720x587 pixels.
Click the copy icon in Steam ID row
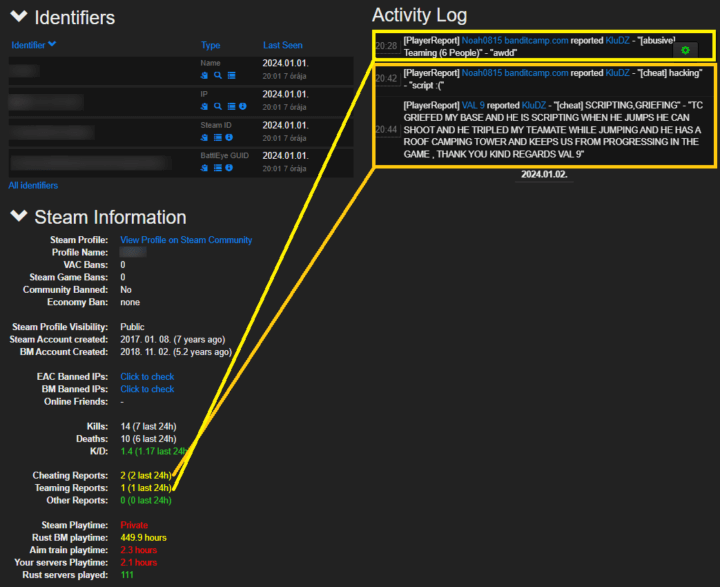point(204,137)
